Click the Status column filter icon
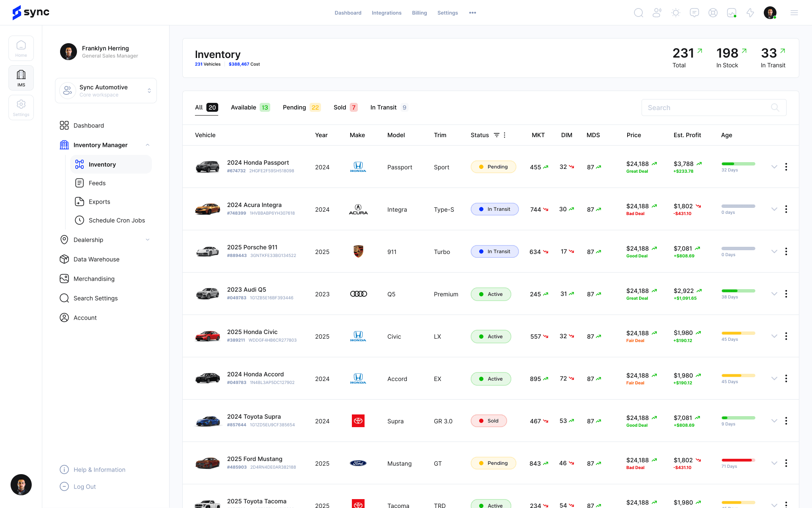 [x=497, y=135]
